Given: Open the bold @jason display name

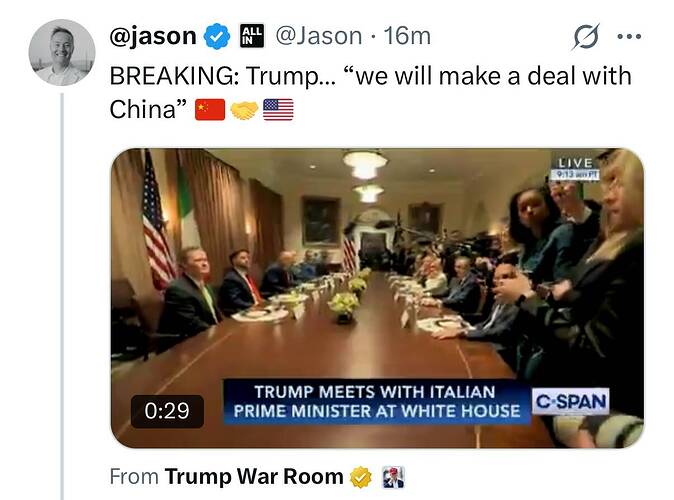Looking at the screenshot, I should tap(153, 36).
